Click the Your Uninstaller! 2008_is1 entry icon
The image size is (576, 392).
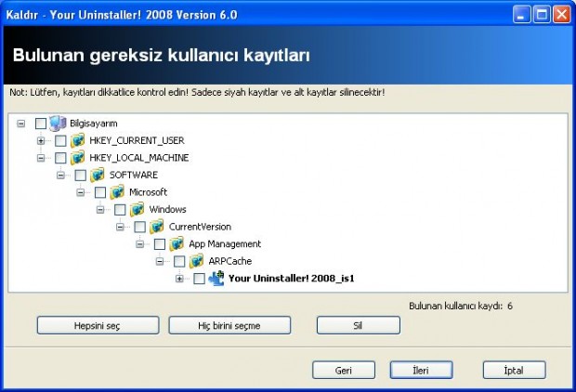coord(216,278)
